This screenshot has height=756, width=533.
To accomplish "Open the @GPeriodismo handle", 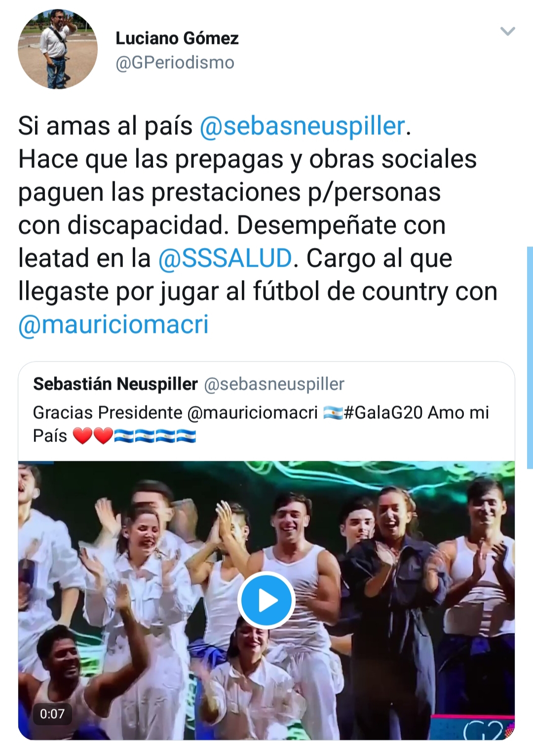I will tap(175, 63).
